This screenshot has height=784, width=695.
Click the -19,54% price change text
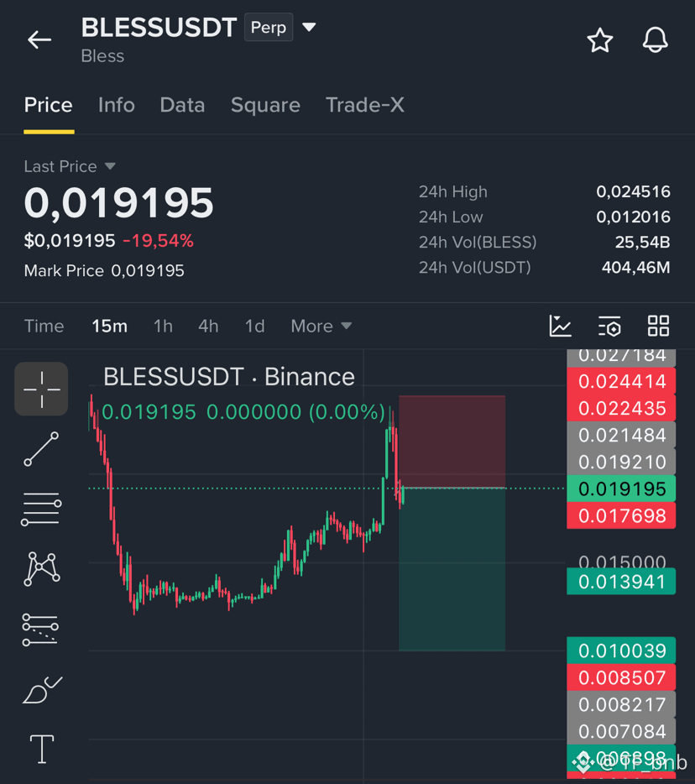158,241
